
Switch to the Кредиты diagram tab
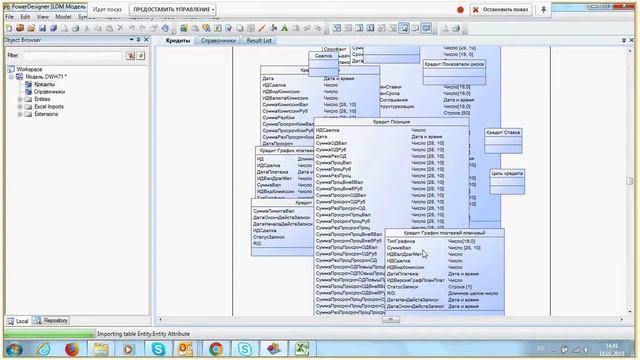click(x=178, y=40)
